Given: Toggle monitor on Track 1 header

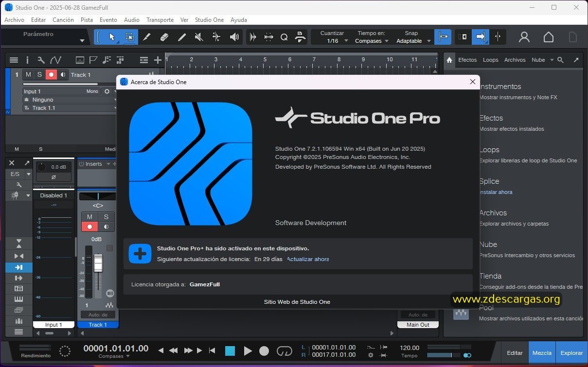Looking at the screenshot, I should (63, 74).
